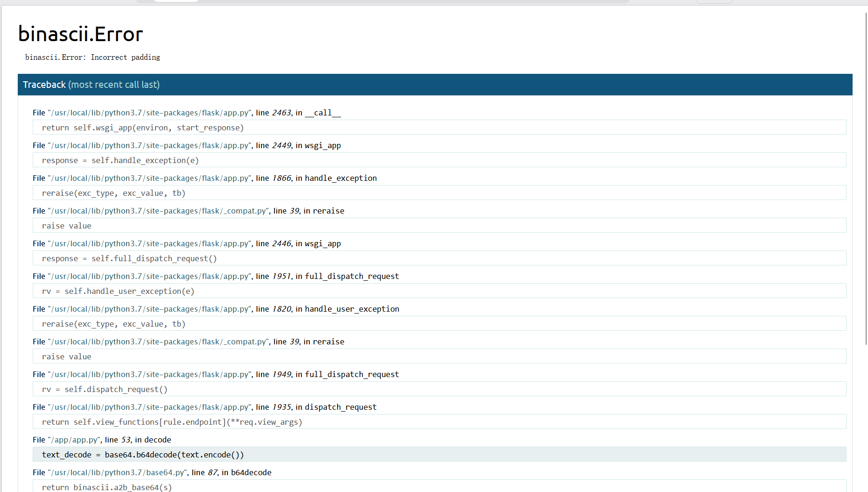This screenshot has width=868, height=492.
Task: Expand the 'return binascii.a2b_base64(s)' code line
Action: click(x=107, y=487)
